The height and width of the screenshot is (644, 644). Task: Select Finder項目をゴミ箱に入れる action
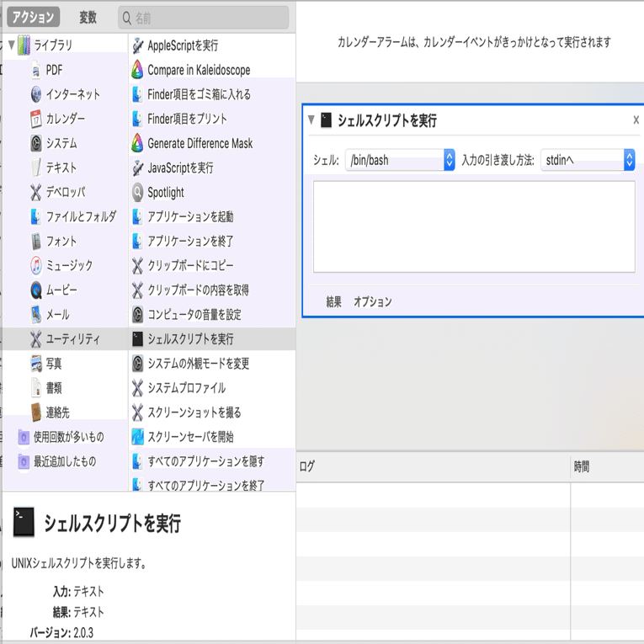coord(212,94)
